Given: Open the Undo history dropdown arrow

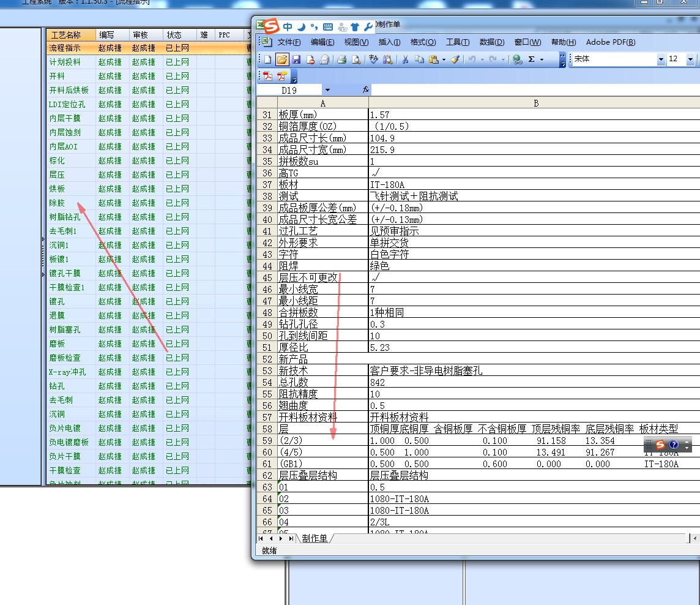Looking at the screenshot, I should tap(482, 59).
